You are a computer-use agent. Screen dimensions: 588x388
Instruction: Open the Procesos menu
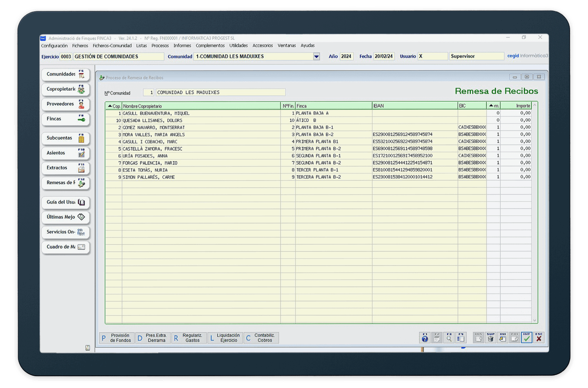[x=160, y=46]
